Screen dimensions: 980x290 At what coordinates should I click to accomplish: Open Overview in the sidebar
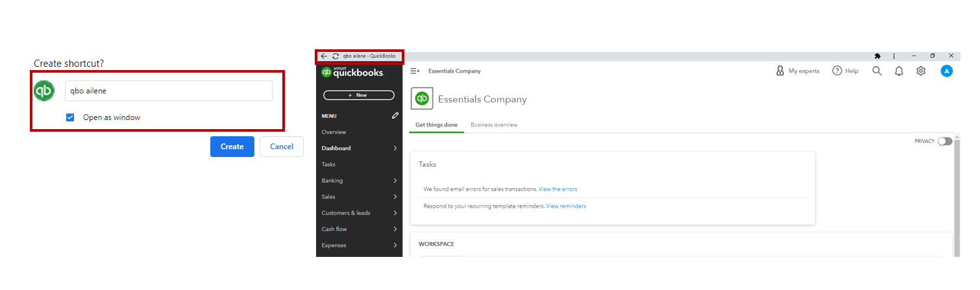tap(334, 132)
